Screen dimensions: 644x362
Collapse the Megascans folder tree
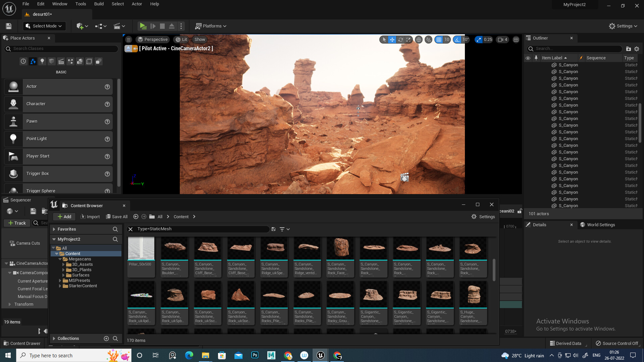point(60,259)
